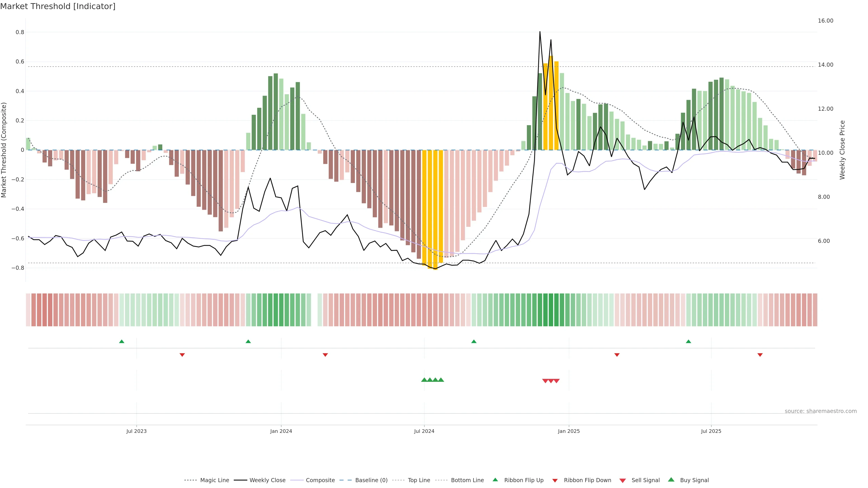
Task: Click the Buy Signal legend marker icon
Action: click(x=671, y=480)
